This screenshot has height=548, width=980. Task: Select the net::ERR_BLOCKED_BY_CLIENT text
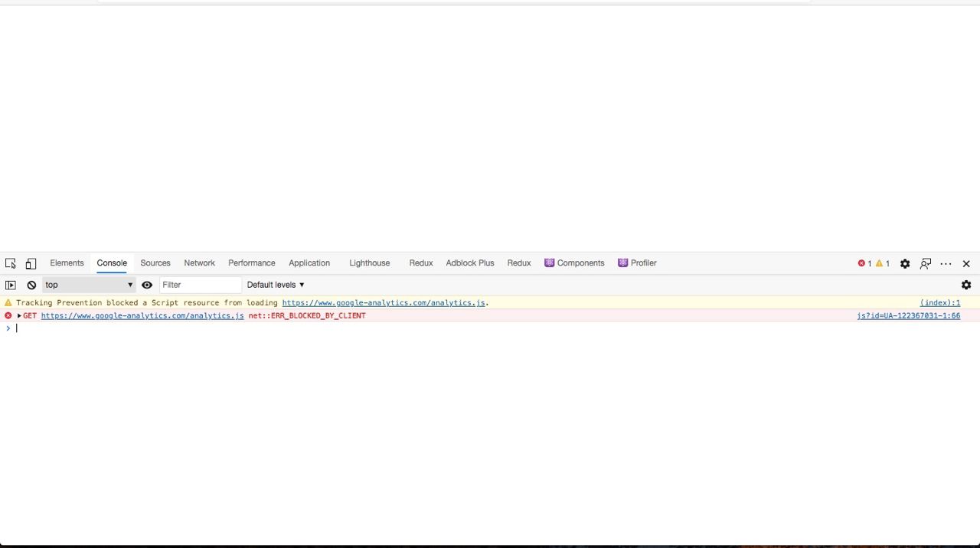click(307, 315)
